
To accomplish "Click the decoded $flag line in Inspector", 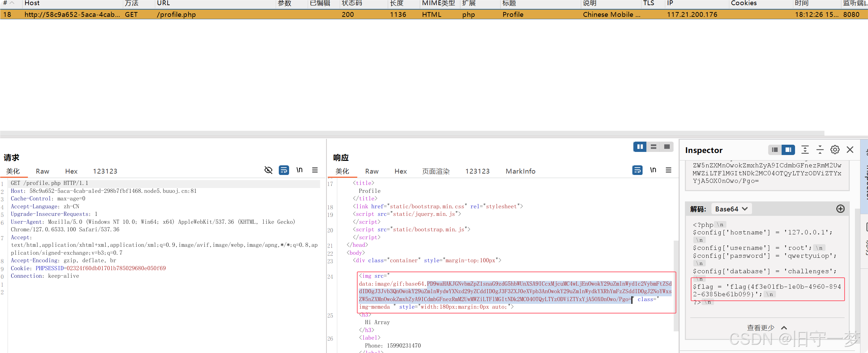I will click(x=767, y=290).
